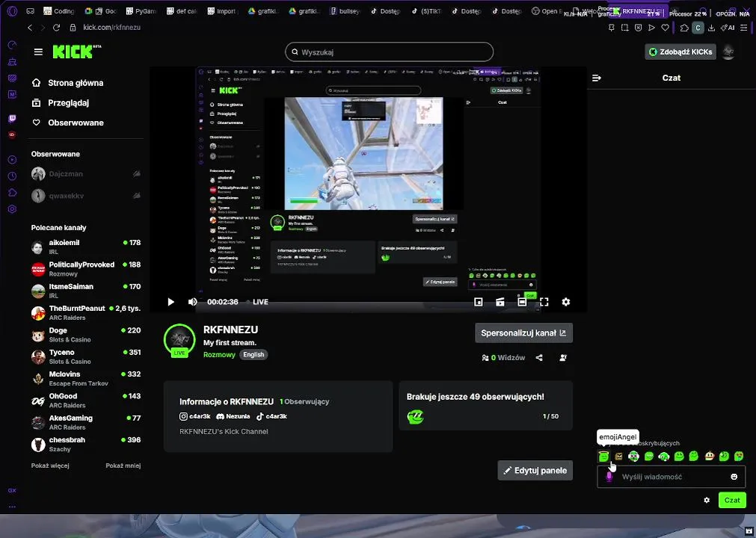Open the video player settings gear
The height and width of the screenshot is (538, 756).
pos(565,302)
